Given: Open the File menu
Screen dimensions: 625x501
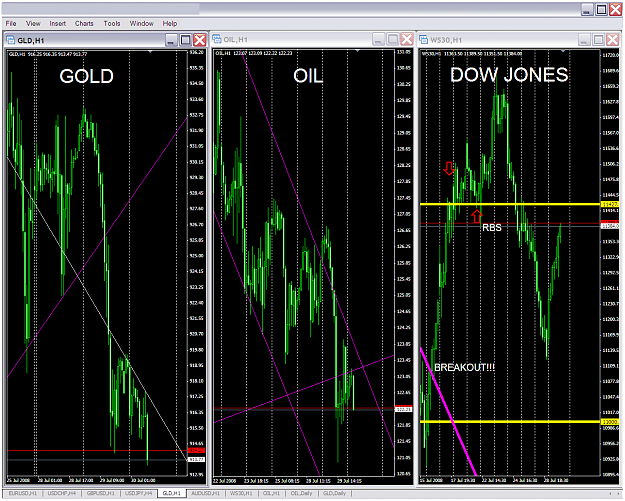Looking at the screenshot, I should tap(11, 24).
